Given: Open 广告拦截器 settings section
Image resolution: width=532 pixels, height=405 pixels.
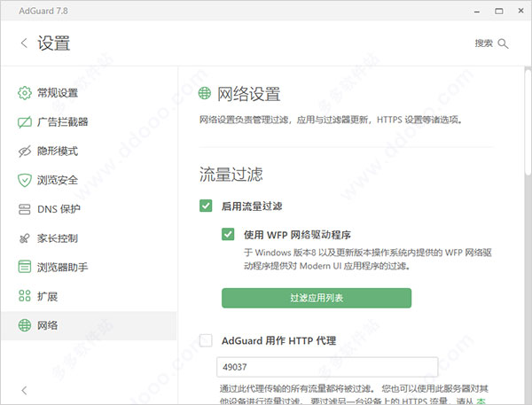Looking at the screenshot, I should 89,121.
